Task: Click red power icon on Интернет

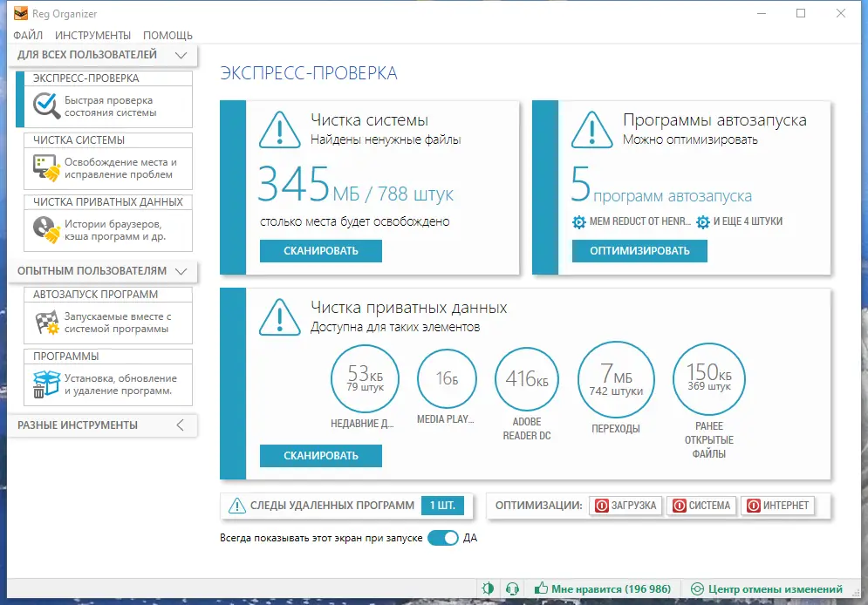Action: (x=754, y=506)
